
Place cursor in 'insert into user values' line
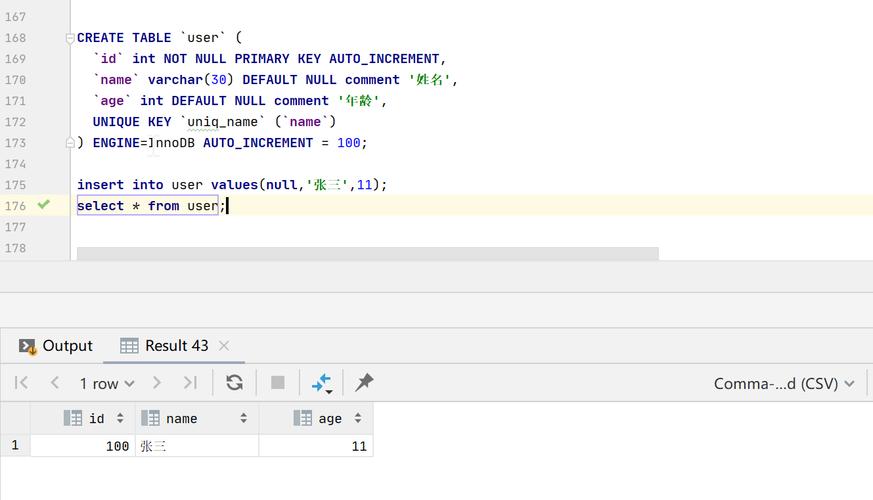pyautogui.click(x=232, y=185)
